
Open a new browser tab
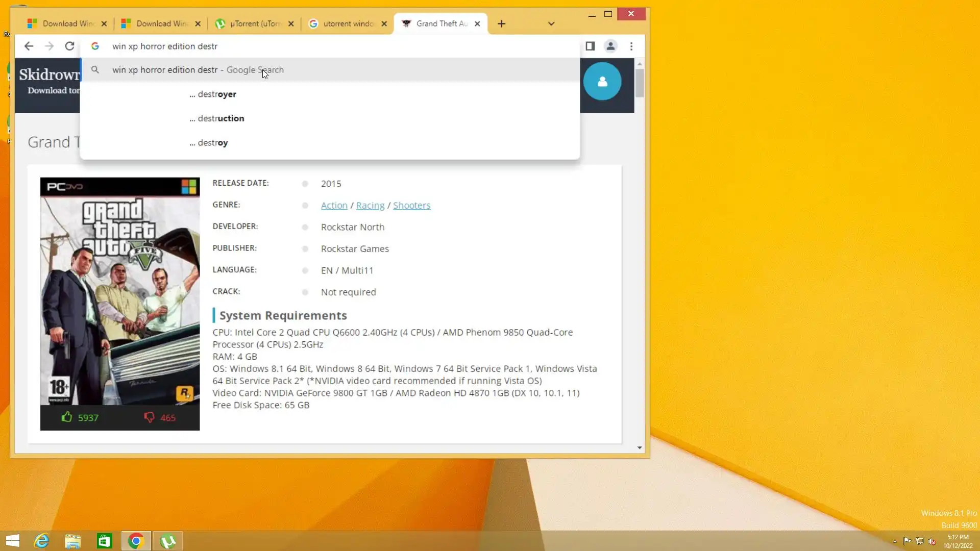501,24
